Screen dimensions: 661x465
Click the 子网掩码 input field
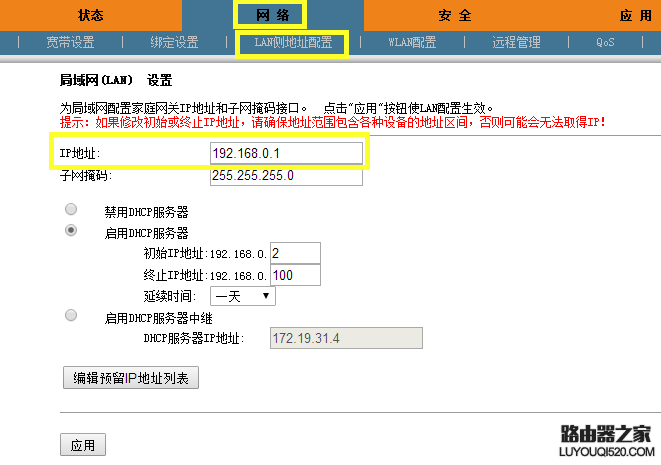tap(286, 176)
